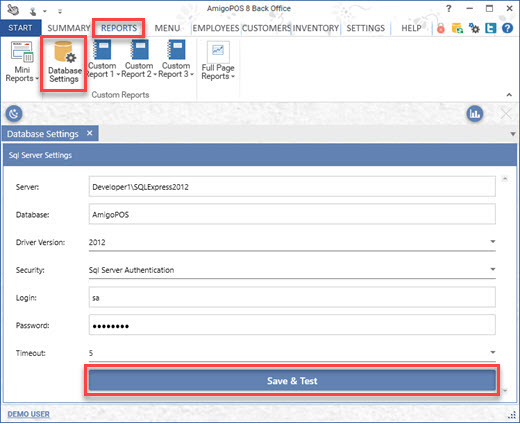Close the Database Settings tab
Screen dimensions: 520x424
click(89, 133)
